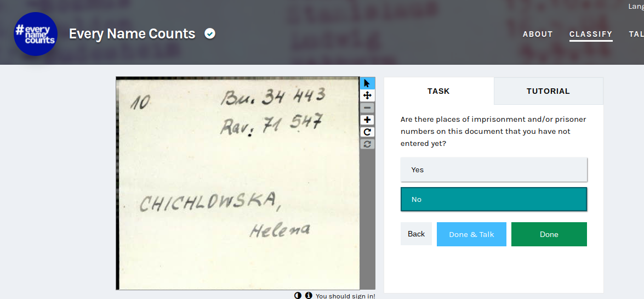Go to the Classify section
The height and width of the screenshot is (299, 644).
click(x=591, y=34)
